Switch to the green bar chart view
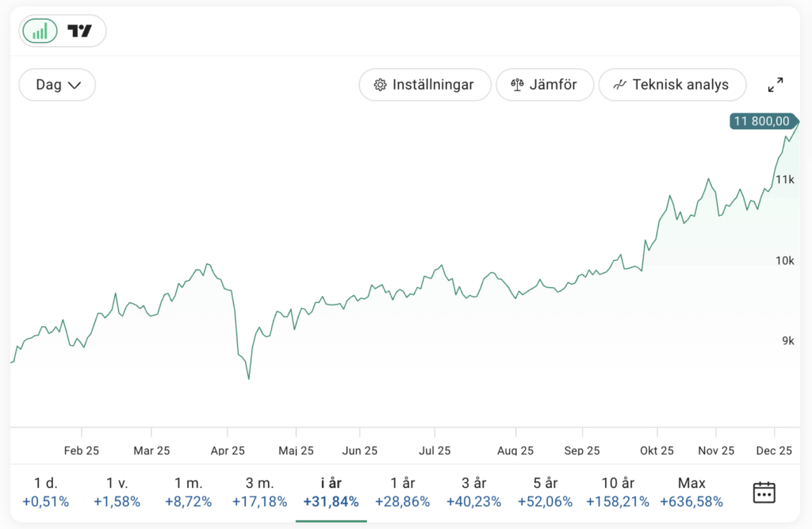 [x=40, y=31]
